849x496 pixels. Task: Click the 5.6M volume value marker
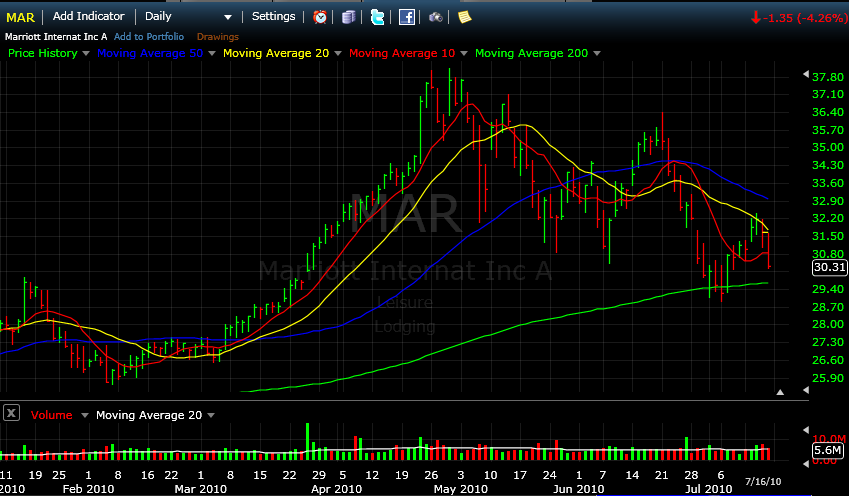coord(828,451)
